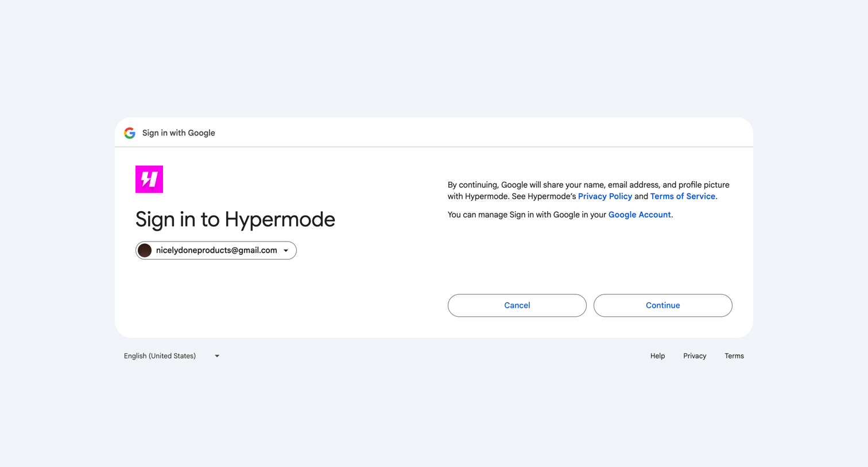This screenshot has width=868, height=467.
Task: Click the 'Sign in with Google' header text
Action: (179, 133)
